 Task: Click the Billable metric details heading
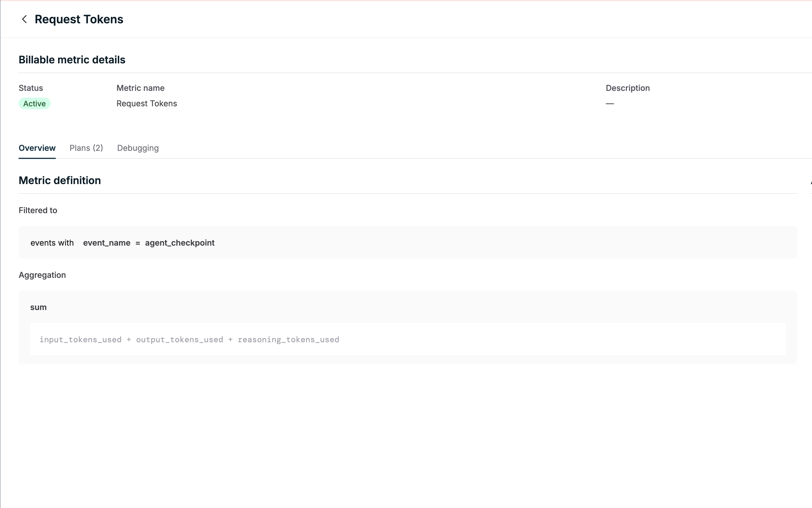tap(72, 60)
